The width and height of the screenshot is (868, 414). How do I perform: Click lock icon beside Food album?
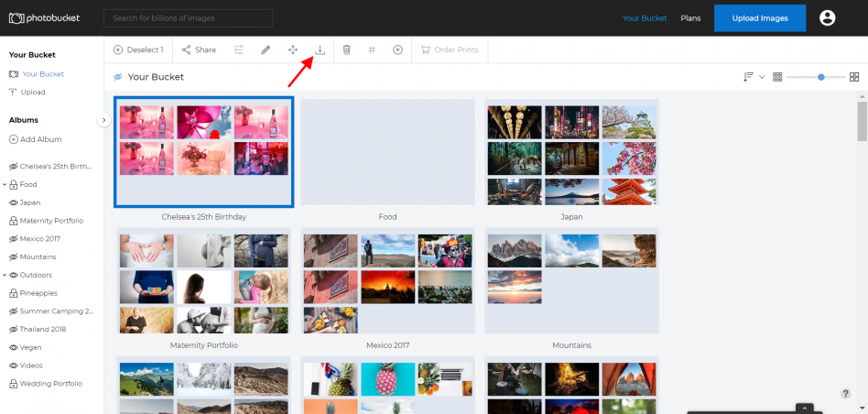coord(14,184)
